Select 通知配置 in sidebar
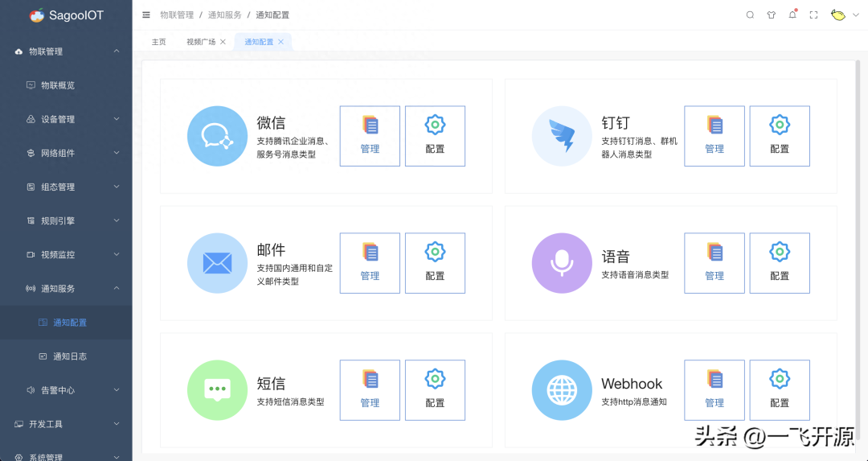Viewport: 868px width, 461px height. coord(66,323)
